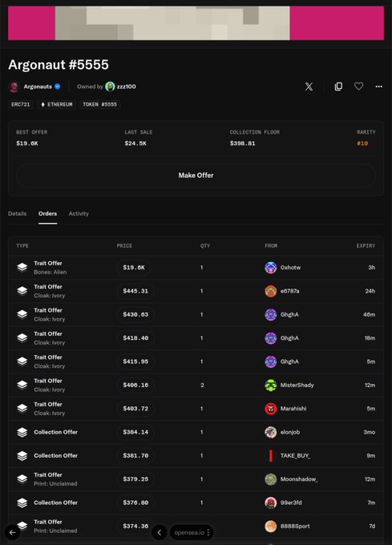Click the opensea.io address pill
This screenshot has width=392, height=545.
pos(192,532)
